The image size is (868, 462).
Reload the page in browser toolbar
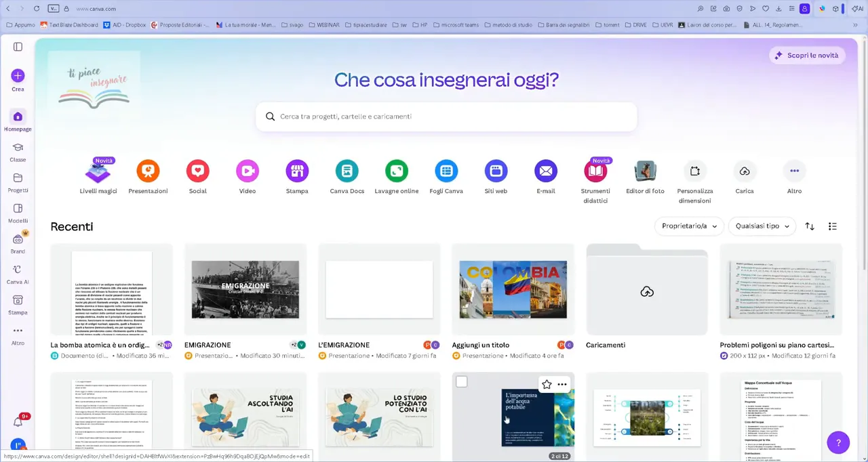pos(37,9)
